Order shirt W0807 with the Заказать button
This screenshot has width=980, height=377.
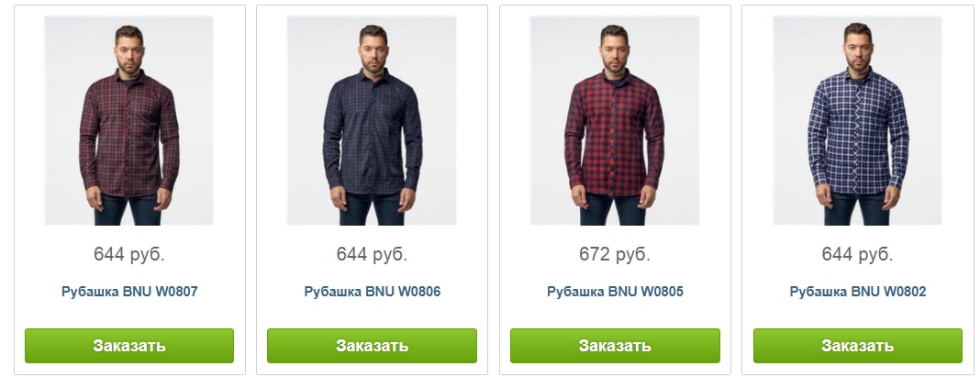pyautogui.click(x=129, y=346)
